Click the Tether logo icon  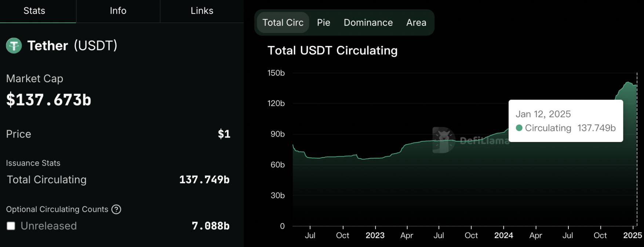tap(14, 46)
